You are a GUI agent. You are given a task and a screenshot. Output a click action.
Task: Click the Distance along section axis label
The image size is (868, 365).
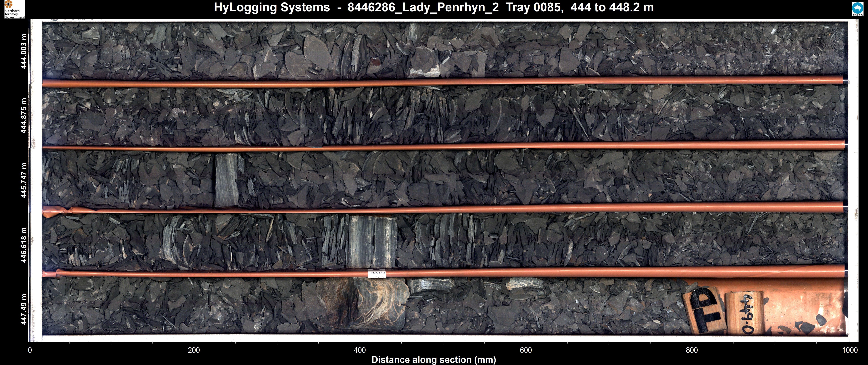pyautogui.click(x=434, y=360)
